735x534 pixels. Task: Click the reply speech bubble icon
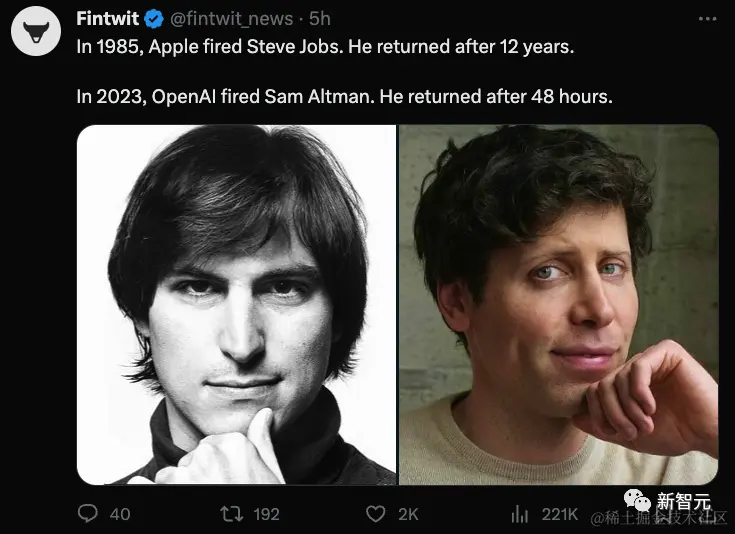pyautogui.click(x=88, y=513)
